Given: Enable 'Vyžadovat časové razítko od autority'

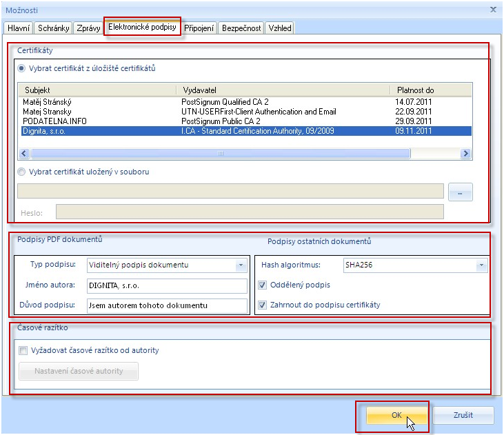Looking at the screenshot, I should 23,350.
